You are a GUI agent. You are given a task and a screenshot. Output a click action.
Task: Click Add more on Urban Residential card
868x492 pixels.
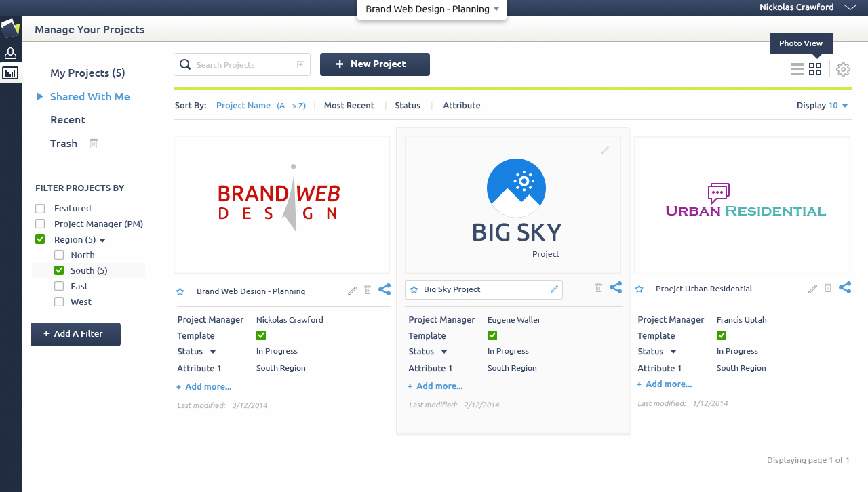tap(665, 384)
